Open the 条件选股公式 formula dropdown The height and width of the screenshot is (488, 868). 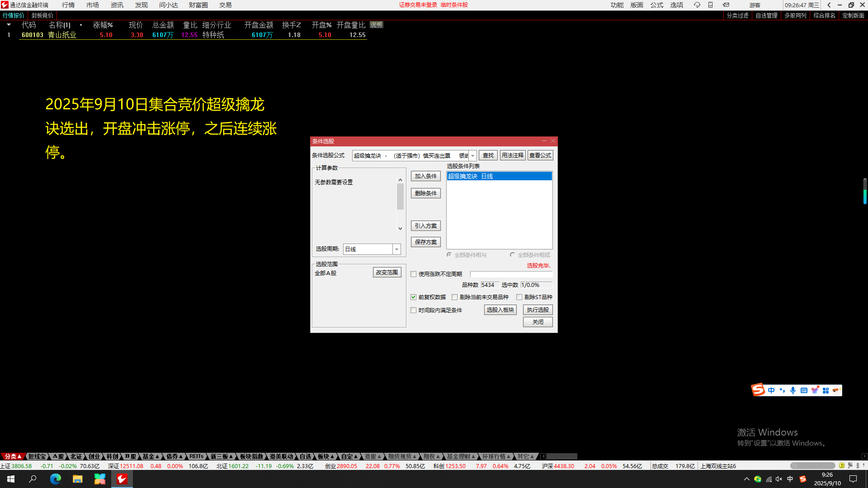click(x=472, y=156)
